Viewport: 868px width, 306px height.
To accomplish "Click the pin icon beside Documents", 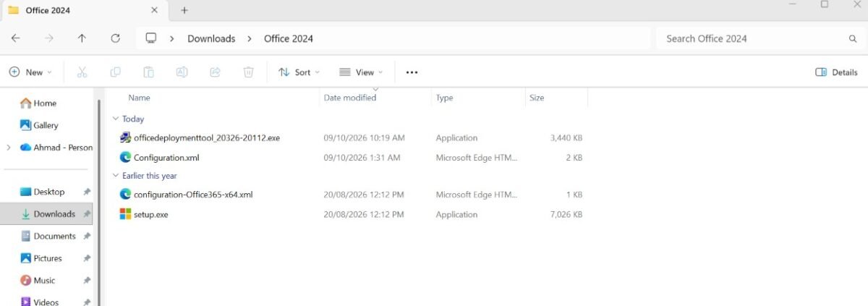I will pos(87,236).
